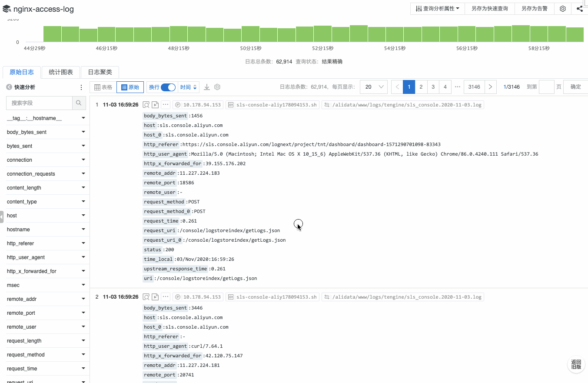Click the http_referer dashboard URL in entry 1

[312, 144]
